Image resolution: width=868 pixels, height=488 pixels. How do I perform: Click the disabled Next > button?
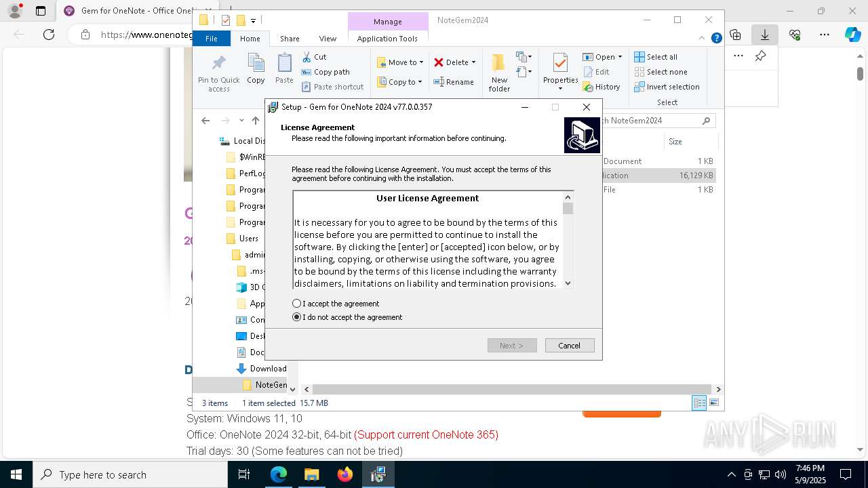click(x=512, y=346)
